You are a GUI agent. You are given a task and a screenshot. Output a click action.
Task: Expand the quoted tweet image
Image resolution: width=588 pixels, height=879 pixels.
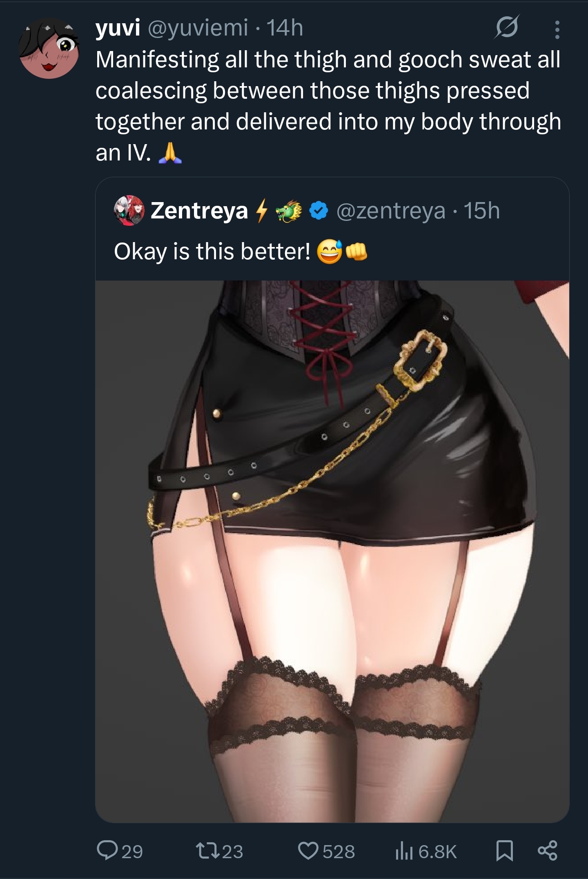[332, 551]
